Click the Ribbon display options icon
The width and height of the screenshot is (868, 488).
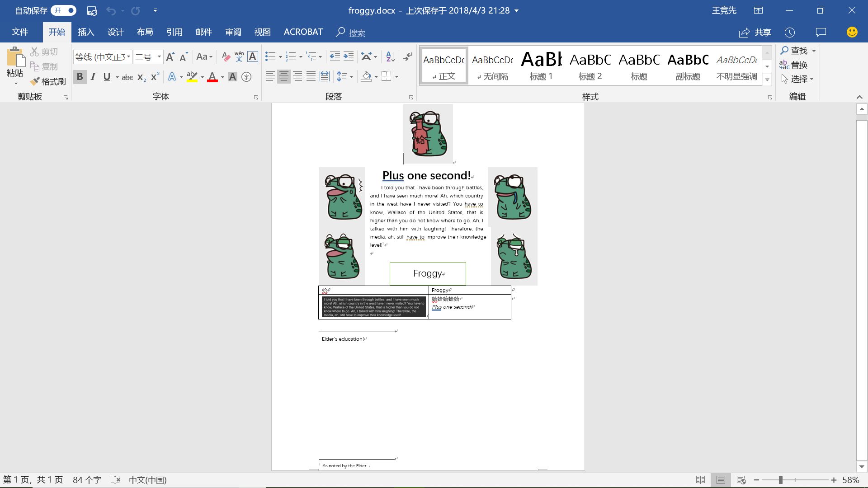click(x=758, y=10)
